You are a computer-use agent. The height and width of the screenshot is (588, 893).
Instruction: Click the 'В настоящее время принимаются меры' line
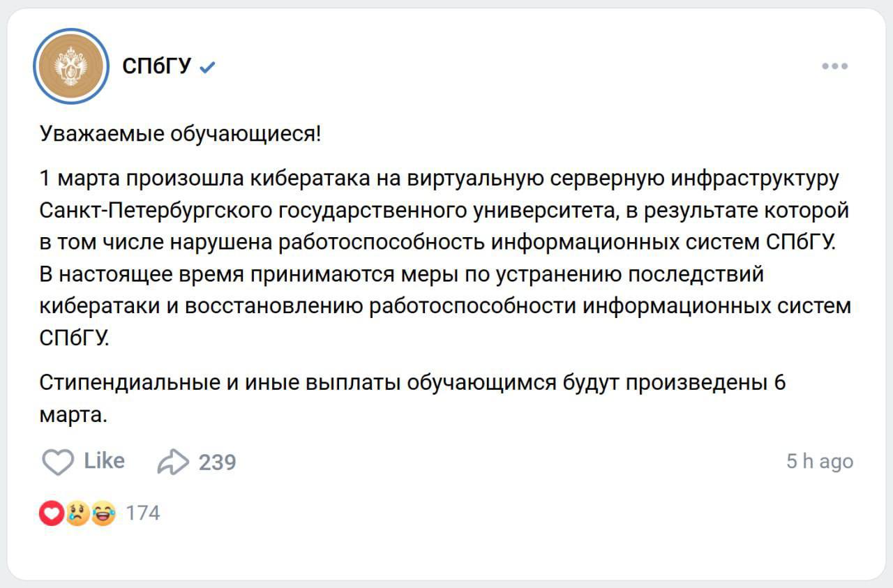pyautogui.click(x=402, y=275)
